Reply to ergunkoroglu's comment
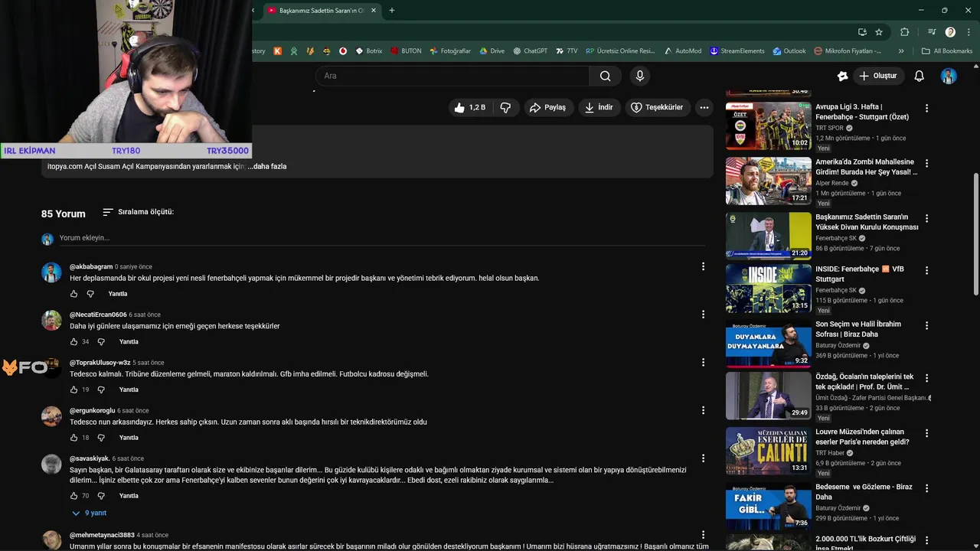The image size is (980, 551). click(129, 438)
